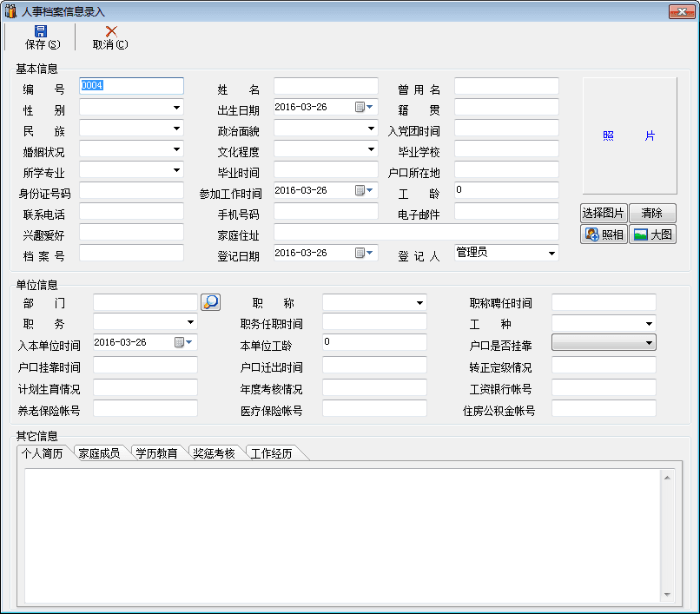Click the Cancel (取消) toolbar icon
The width and height of the screenshot is (700, 614).
tap(110, 31)
